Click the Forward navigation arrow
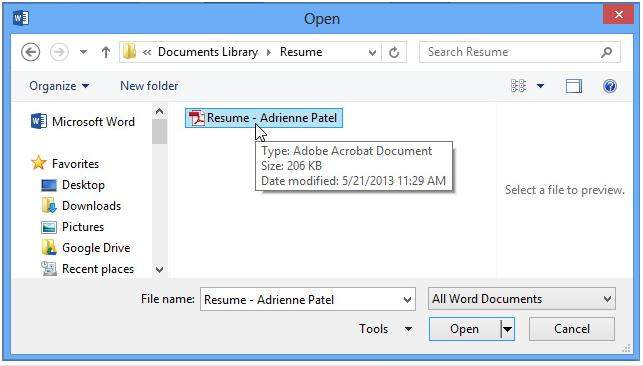The image size is (643, 366). pos(59,52)
